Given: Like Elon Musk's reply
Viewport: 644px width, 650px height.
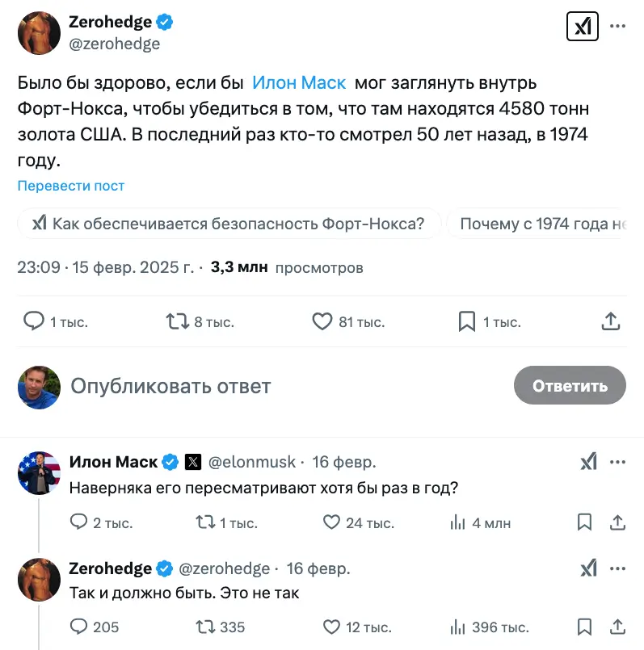Looking at the screenshot, I should (331, 522).
